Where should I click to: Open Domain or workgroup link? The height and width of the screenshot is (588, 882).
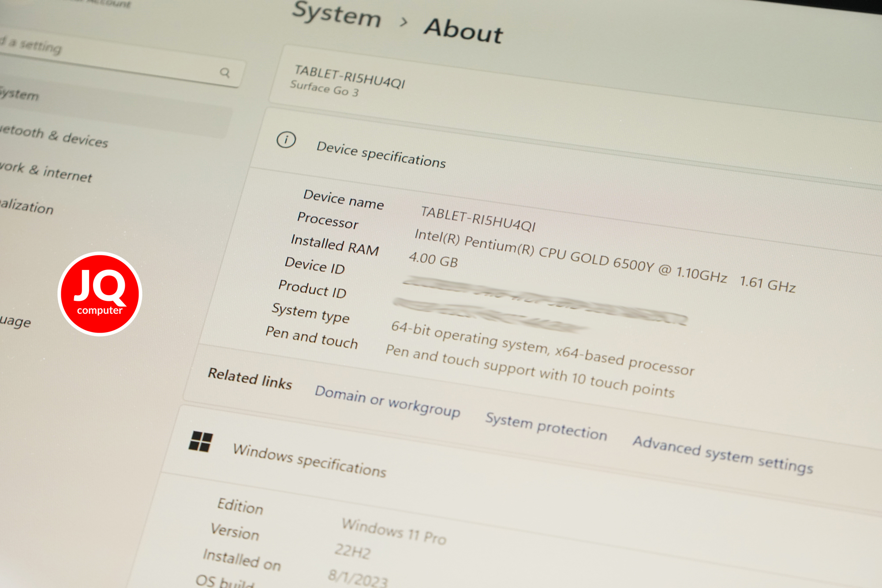click(387, 401)
